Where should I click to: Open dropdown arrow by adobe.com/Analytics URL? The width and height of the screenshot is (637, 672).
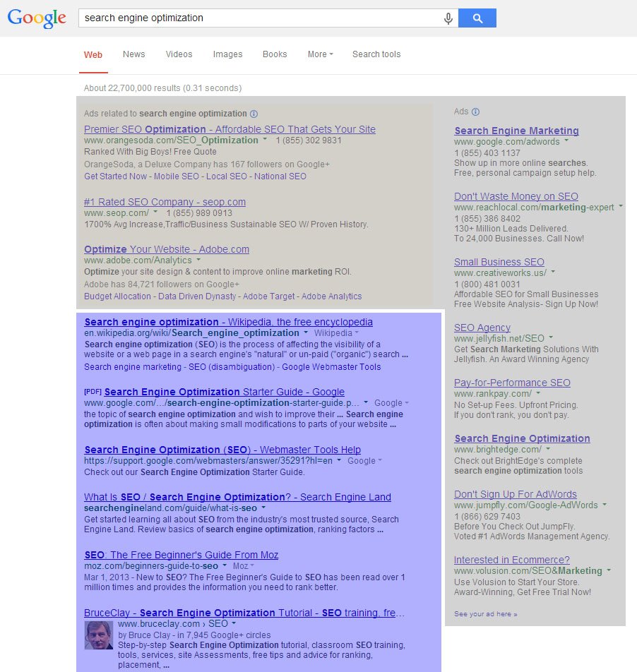click(198, 259)
